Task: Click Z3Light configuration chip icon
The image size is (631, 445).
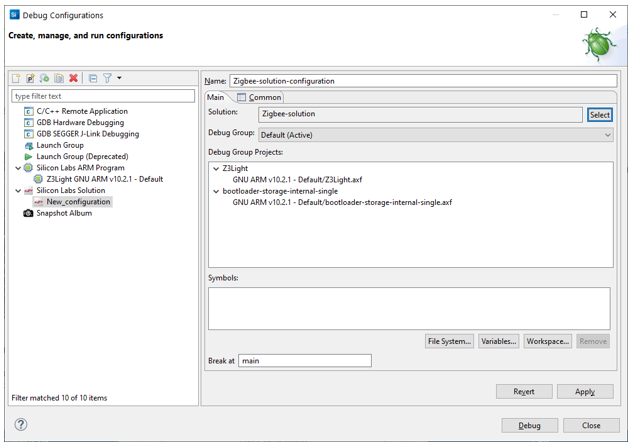Action: [38, 179]
